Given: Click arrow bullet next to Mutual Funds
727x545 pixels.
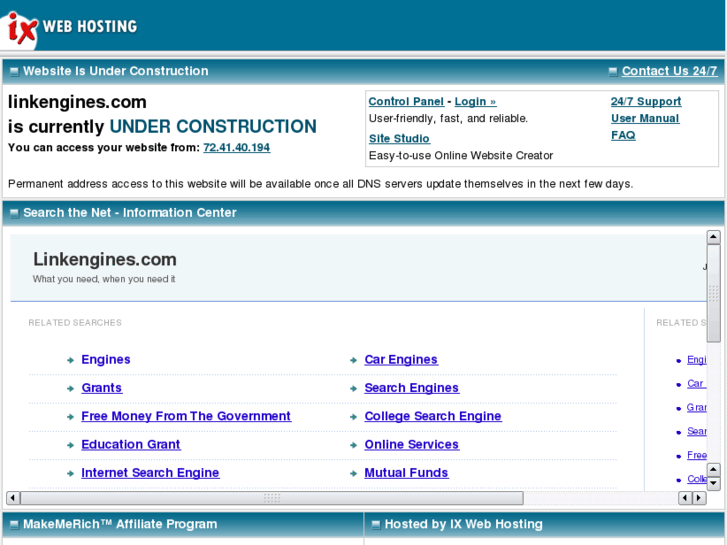Looking at the screenshot, I should [354, 474].
